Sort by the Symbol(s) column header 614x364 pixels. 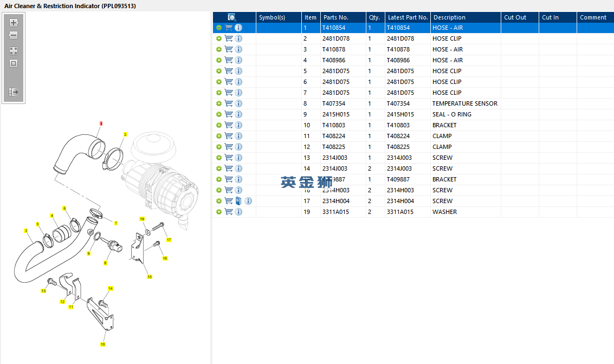[x=279, y=17]
